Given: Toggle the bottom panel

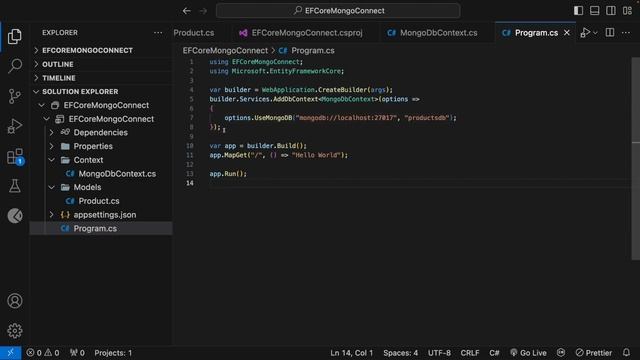Looking at the screenshot, I should [595, 11].
